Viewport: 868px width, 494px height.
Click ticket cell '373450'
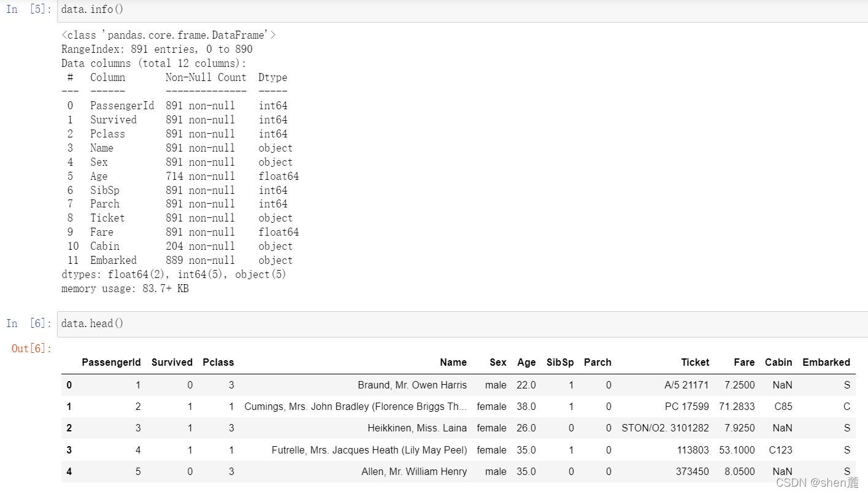pos(693,471)
